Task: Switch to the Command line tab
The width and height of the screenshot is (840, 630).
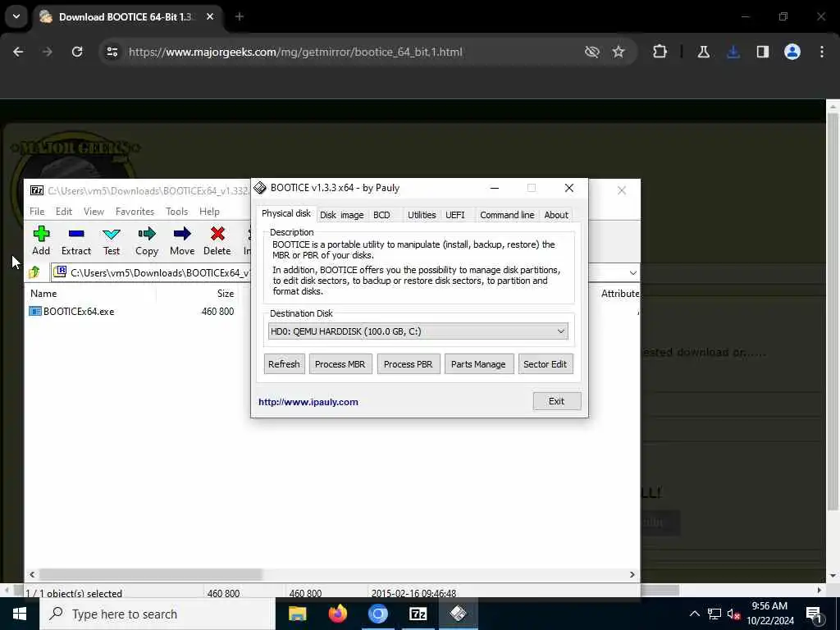Action: point(507,215)
